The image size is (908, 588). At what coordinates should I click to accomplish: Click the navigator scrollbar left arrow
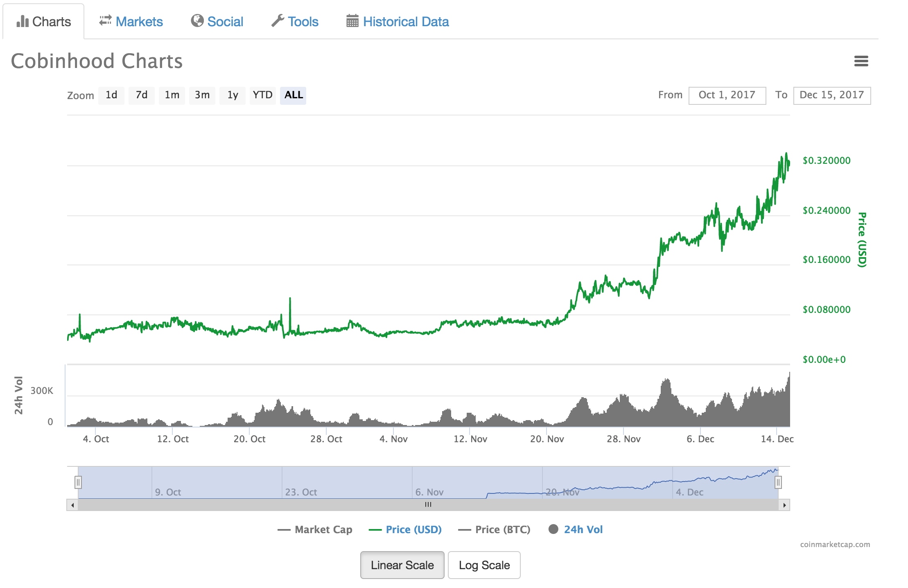72,505
